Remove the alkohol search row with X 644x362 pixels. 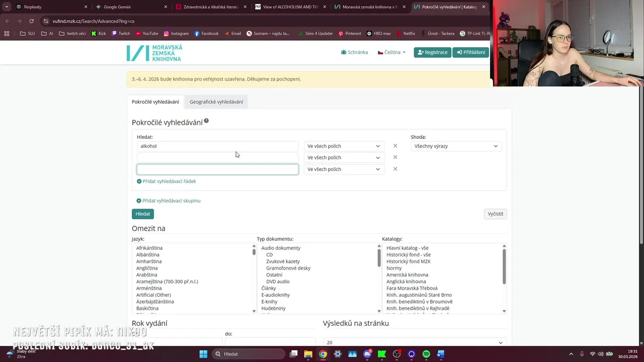coord(395,146)
